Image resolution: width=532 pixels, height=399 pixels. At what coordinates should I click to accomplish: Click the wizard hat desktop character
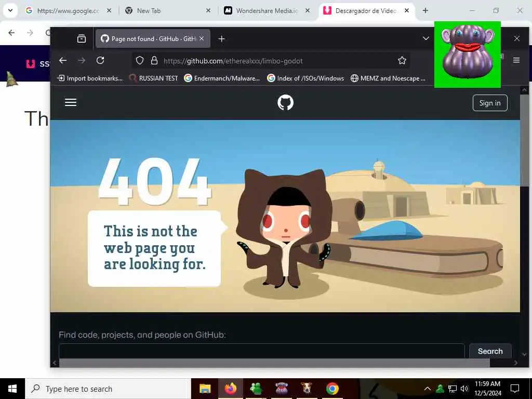coord(12,79)
